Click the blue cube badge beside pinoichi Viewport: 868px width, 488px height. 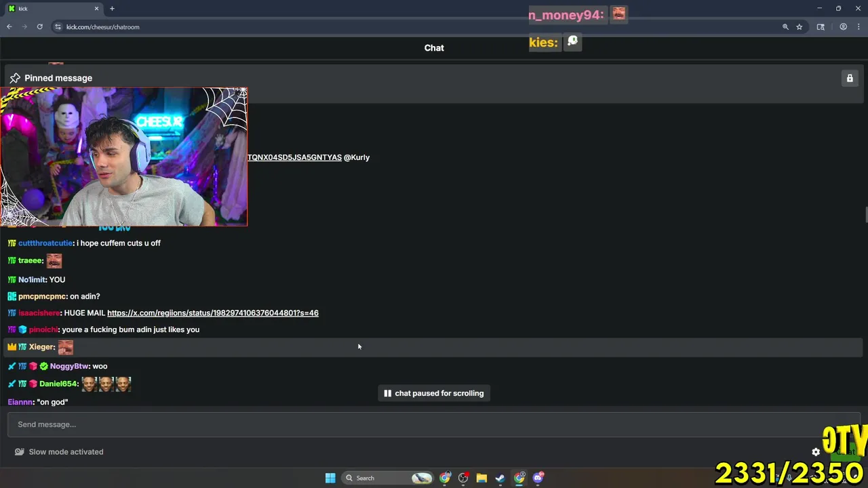(22, 329)
